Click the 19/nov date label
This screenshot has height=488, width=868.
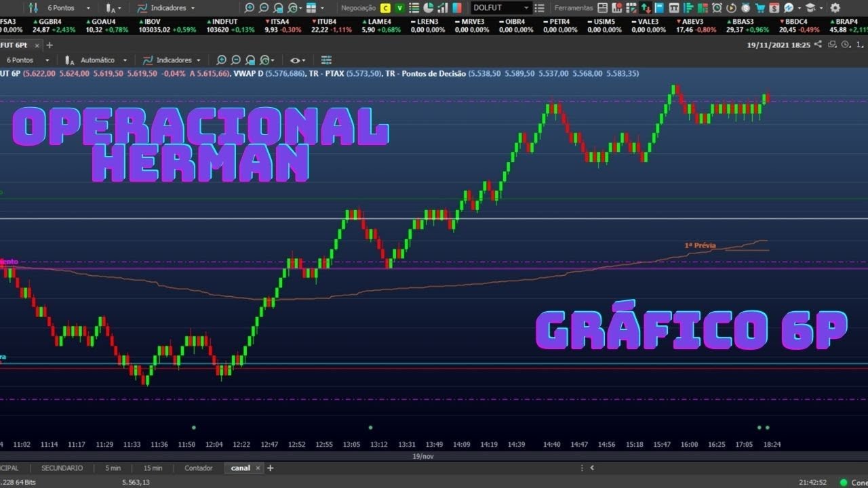click(x=423, y=456)
